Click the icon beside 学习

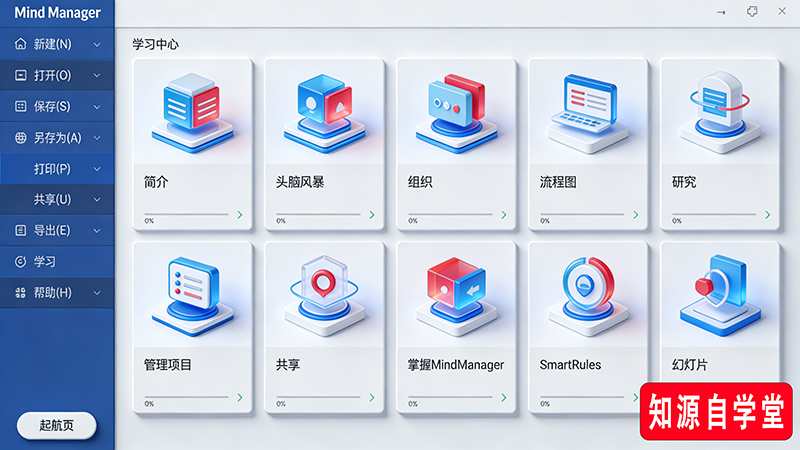pyautogui.click(x=20, y=262)
